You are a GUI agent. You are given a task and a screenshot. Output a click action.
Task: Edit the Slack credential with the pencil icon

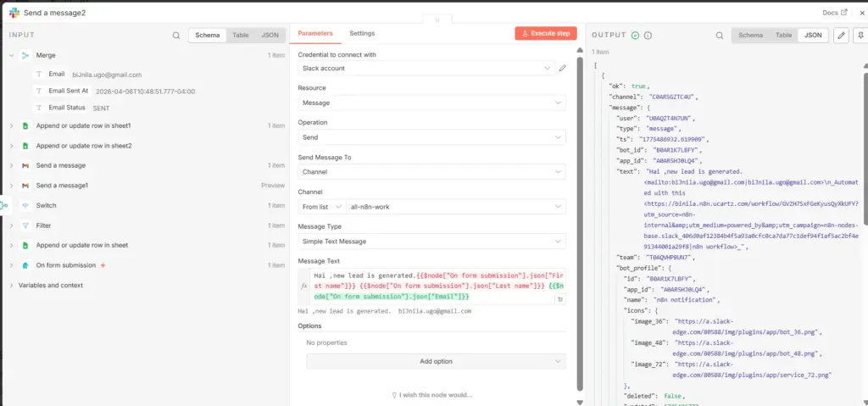(x=563, y=68)
